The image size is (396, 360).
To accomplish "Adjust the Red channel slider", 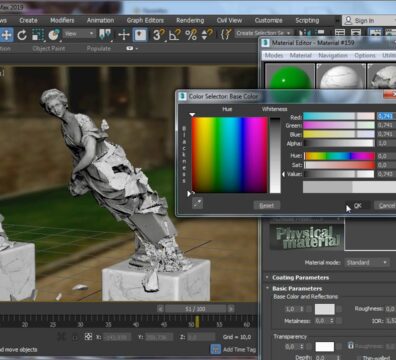I will [339, 116].
